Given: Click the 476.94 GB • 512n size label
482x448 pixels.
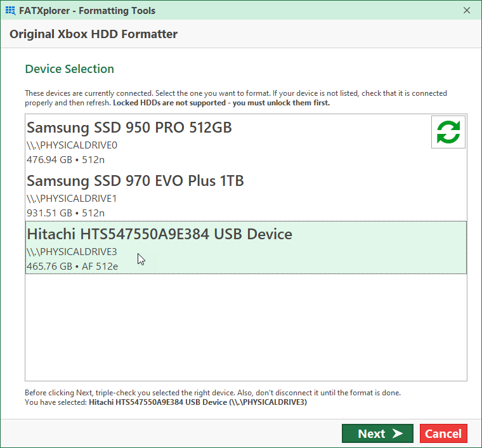Looking at the screenshot, I should (x=65, y=160).
